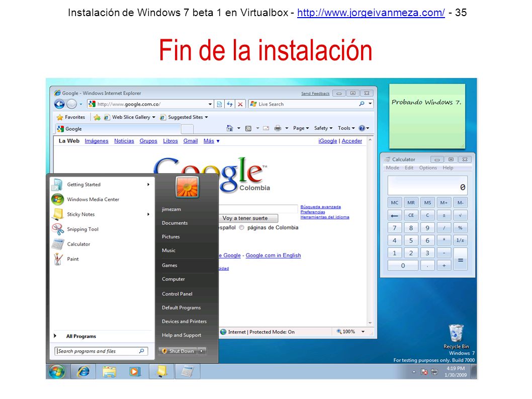The width and height of the screenshot is (532, 399).
Task: Open Windows Media Player taskbar icon
Action: tap(135, 371)
